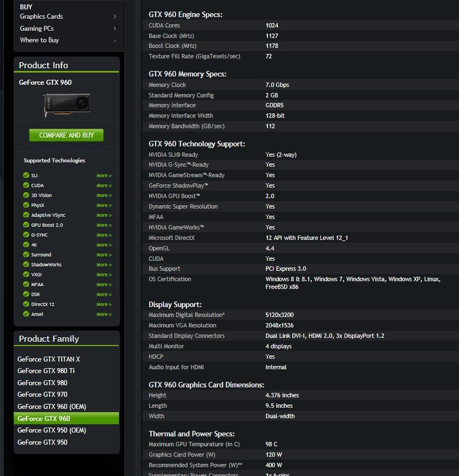
Task: Select GeForce GTX 980 Ti from family list
Action: click(x=46, y=371)
